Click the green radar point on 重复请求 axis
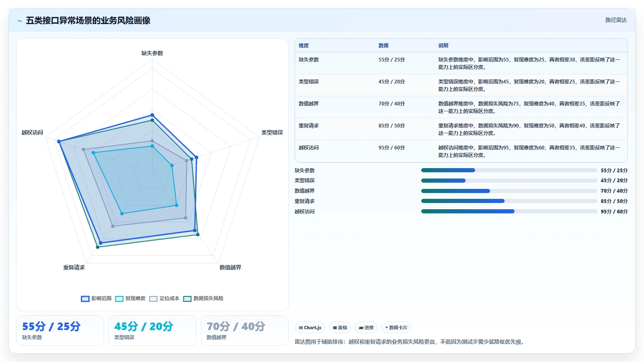Screen dimensions: 644x362 coord(98,247)
